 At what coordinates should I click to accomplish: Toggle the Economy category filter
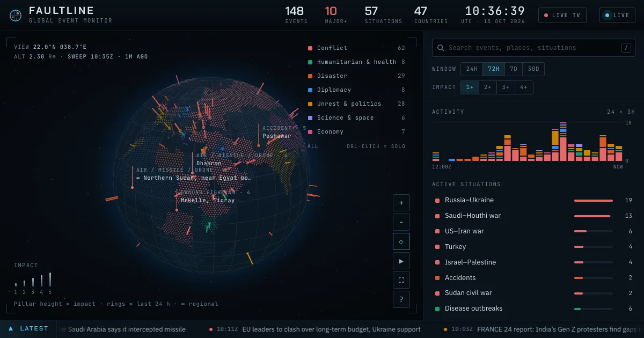coord(356,132)
